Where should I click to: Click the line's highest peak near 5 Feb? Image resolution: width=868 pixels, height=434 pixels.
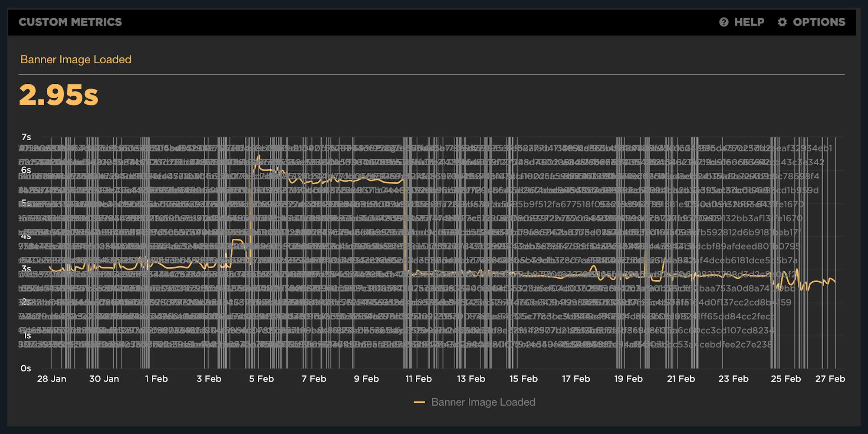click(259, 155)
